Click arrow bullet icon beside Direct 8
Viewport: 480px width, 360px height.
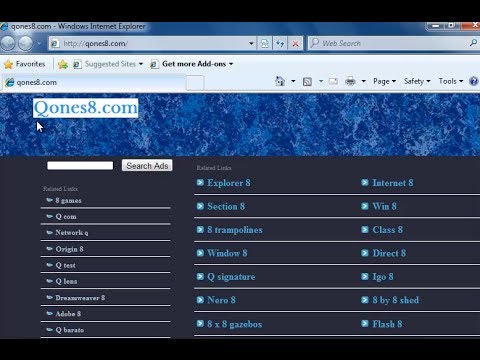click(365, 253)
